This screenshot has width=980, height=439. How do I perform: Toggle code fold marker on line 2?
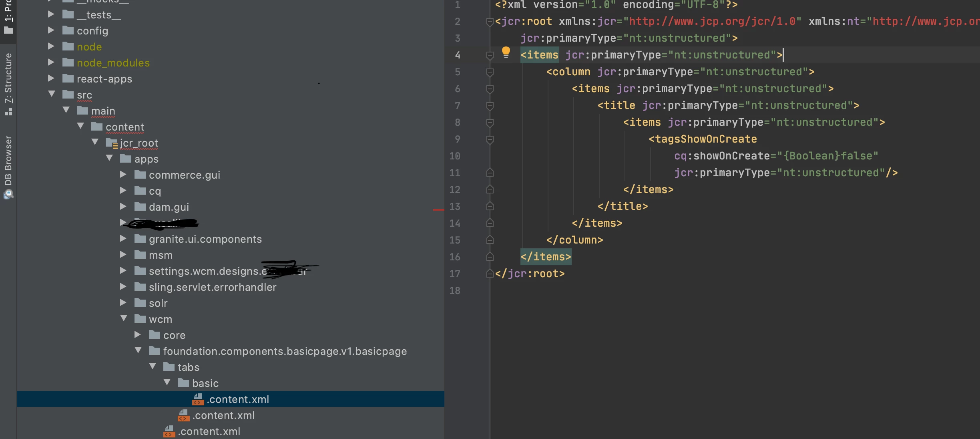(490, 22)
